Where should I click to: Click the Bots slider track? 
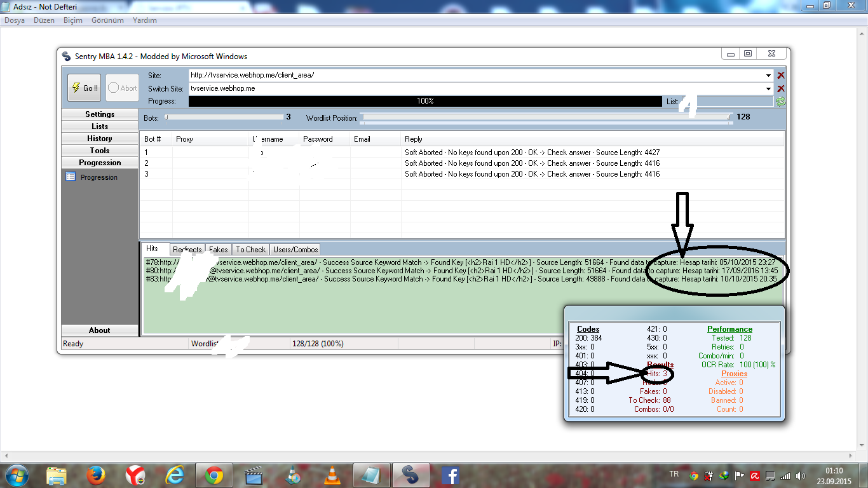click(224, 117)
